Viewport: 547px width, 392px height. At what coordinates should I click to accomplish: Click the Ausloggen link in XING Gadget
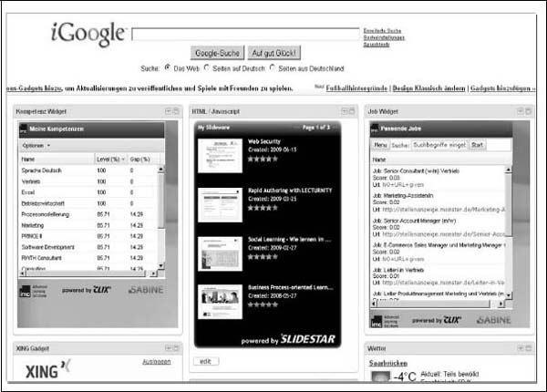156,362
